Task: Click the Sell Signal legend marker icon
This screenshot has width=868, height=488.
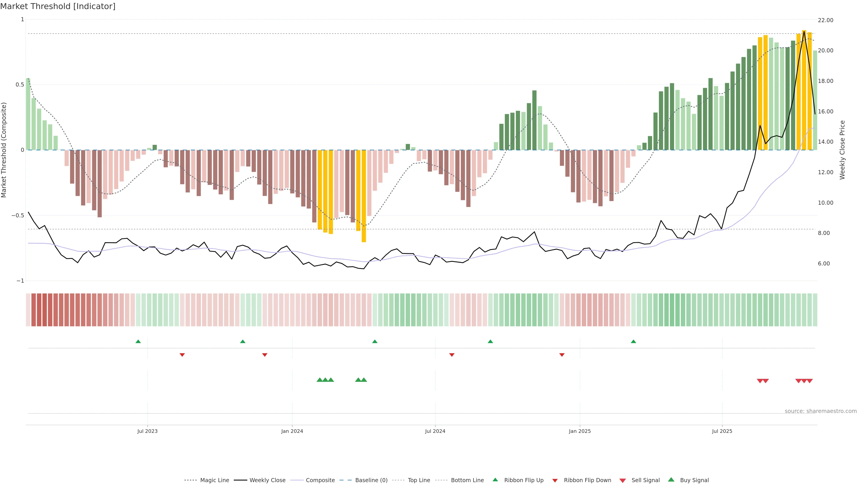Action: 623,481
